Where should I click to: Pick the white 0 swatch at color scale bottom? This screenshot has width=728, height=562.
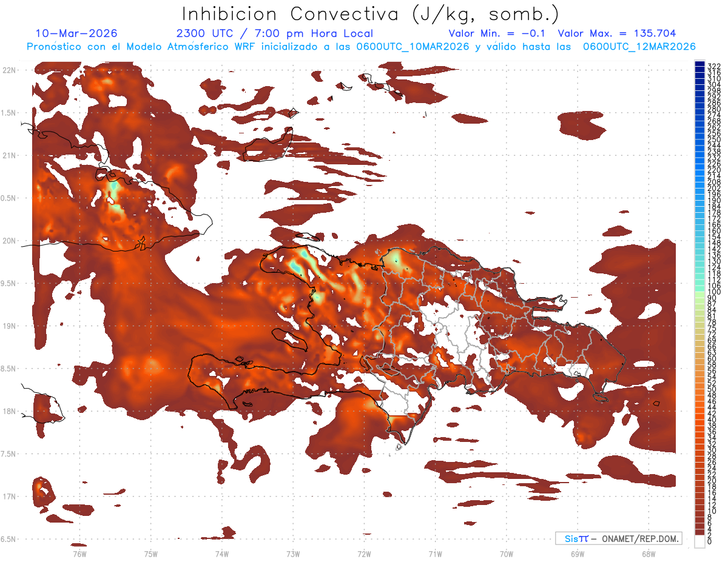pos(700,541)
